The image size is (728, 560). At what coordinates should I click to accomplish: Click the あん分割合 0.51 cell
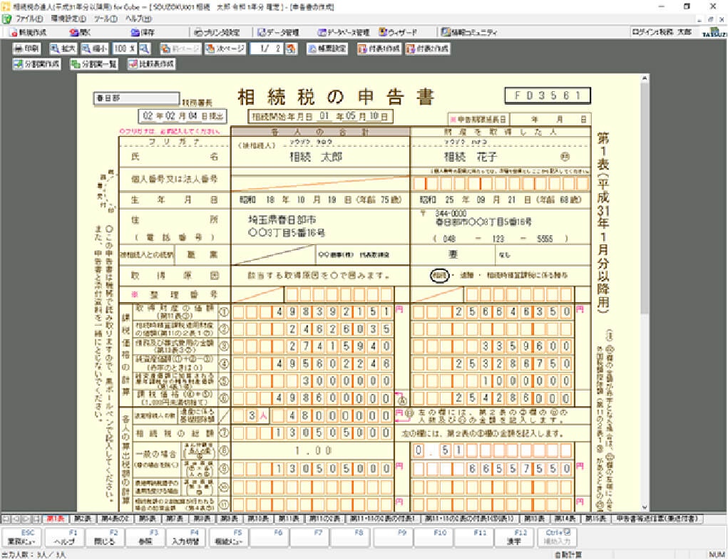[493, 450]
